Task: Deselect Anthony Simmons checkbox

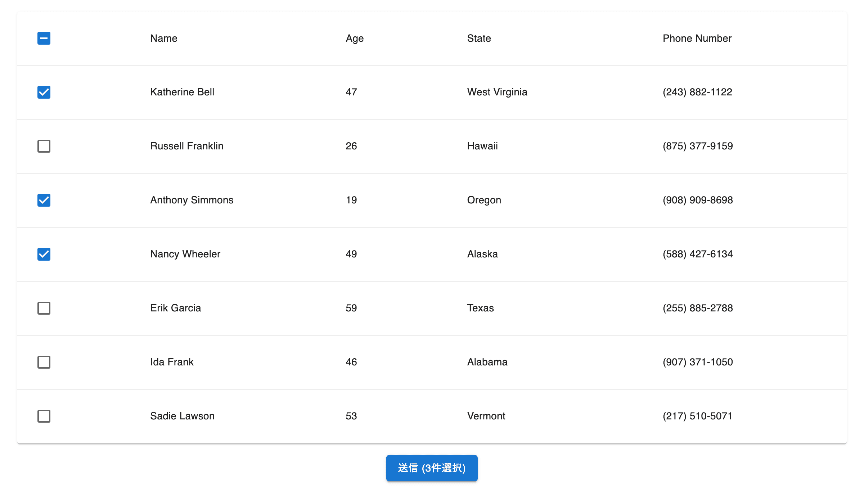Action: (x=44, y=200)
